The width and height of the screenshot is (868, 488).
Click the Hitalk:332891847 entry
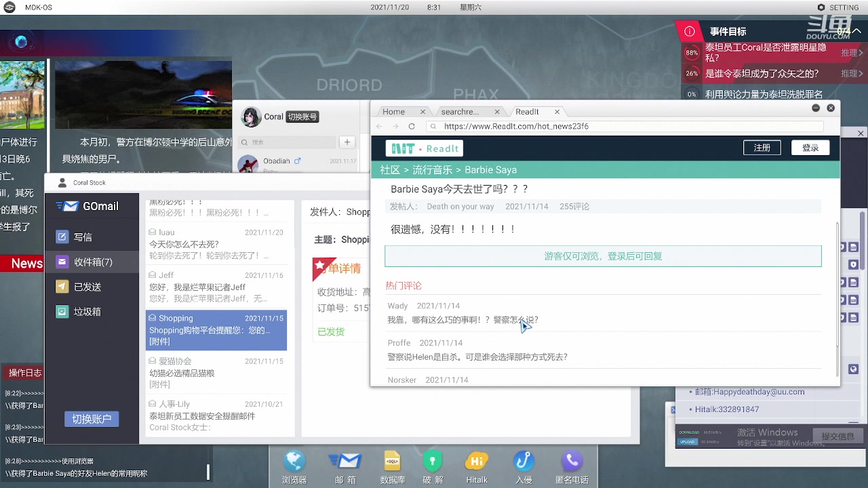(727, 409)
